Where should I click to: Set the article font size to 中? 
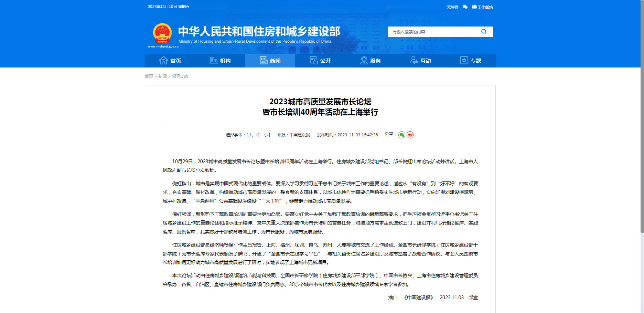(258, 135)
